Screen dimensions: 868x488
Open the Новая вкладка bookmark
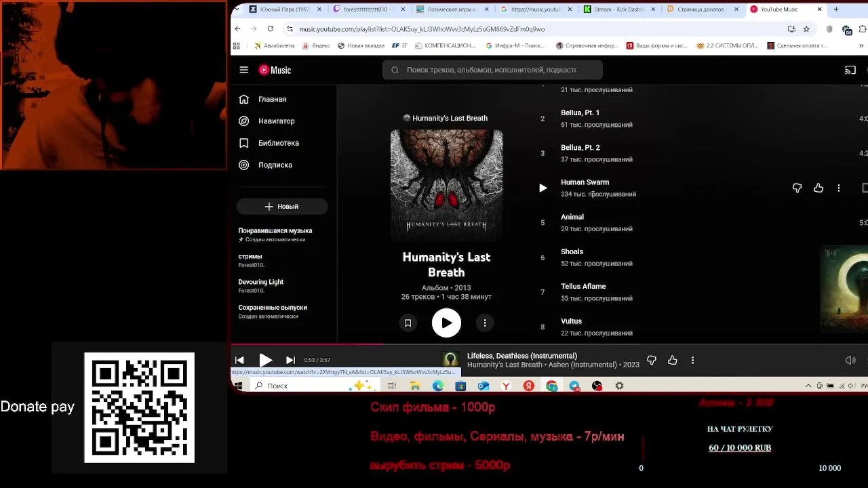(360, 46)
